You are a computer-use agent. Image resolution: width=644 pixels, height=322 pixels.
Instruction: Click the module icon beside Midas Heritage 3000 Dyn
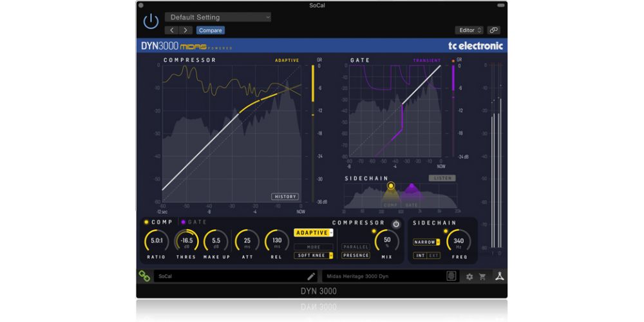[451, 276]
